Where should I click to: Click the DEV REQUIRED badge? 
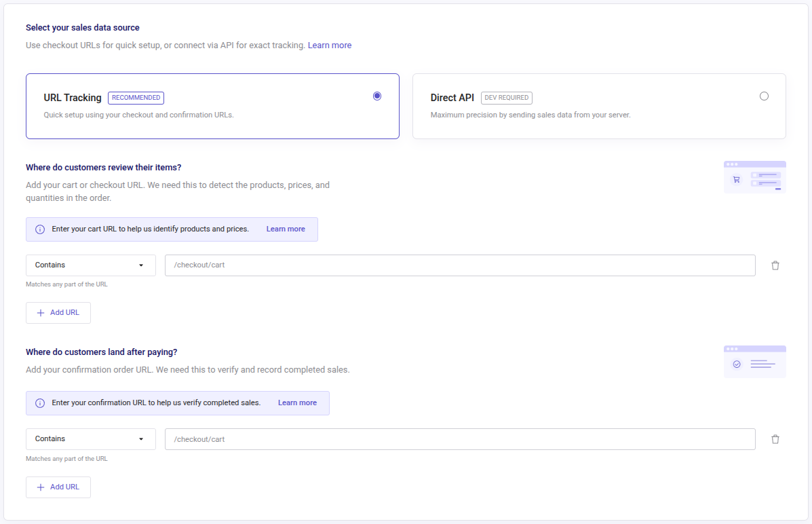[506, 97]
